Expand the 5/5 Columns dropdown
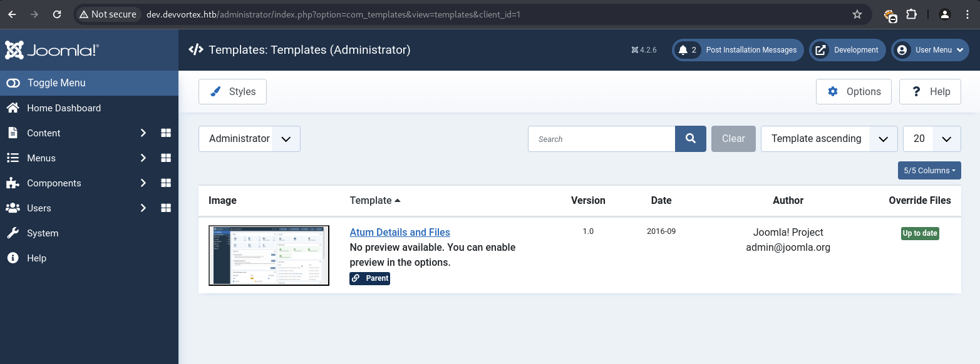 pos(929,171)
